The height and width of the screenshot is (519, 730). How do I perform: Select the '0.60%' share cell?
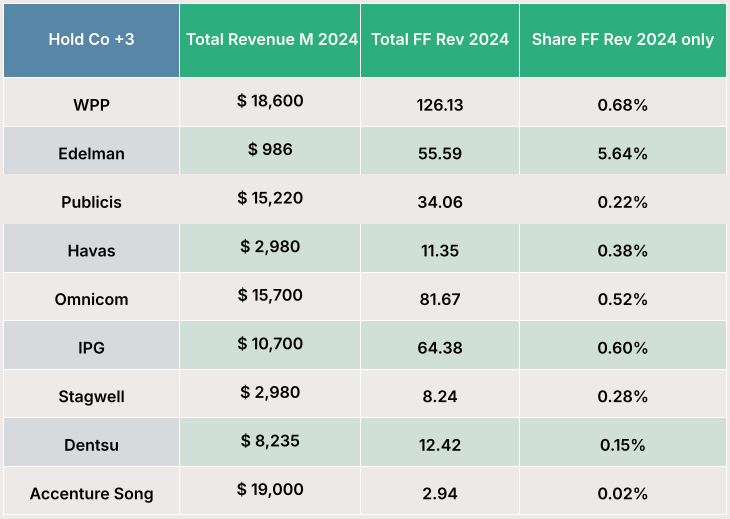point(623,345)
